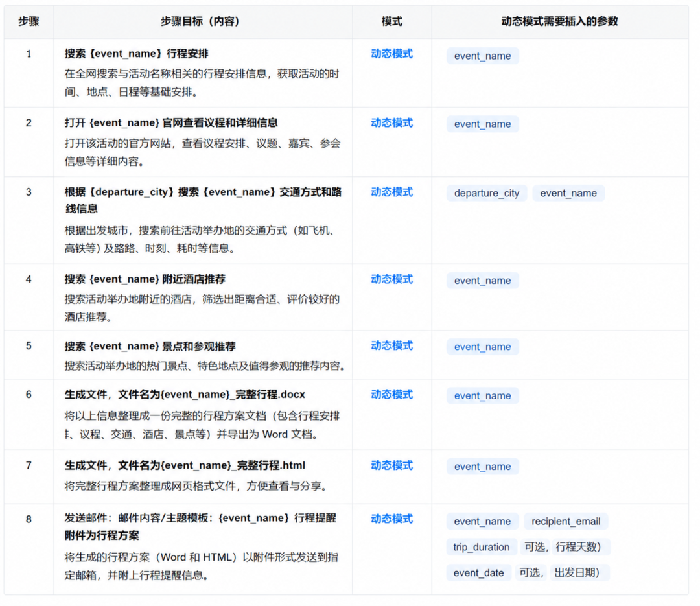Select recipient_email parameter tag

[566, 522]
